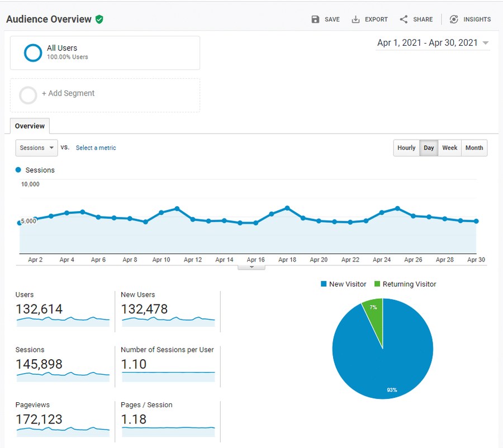Screen dimensions: 503x448
Task: Click the Pageviews sparkline chart
Action: pos(63,432)
